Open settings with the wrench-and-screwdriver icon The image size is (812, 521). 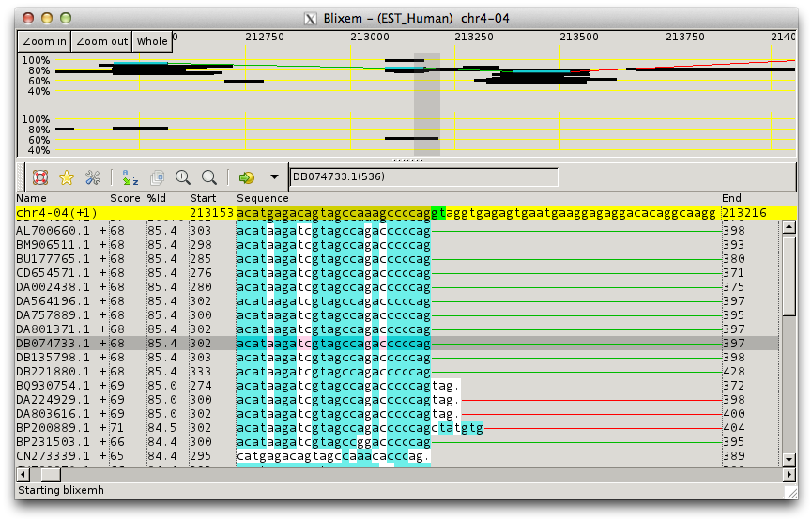[93, 177]
